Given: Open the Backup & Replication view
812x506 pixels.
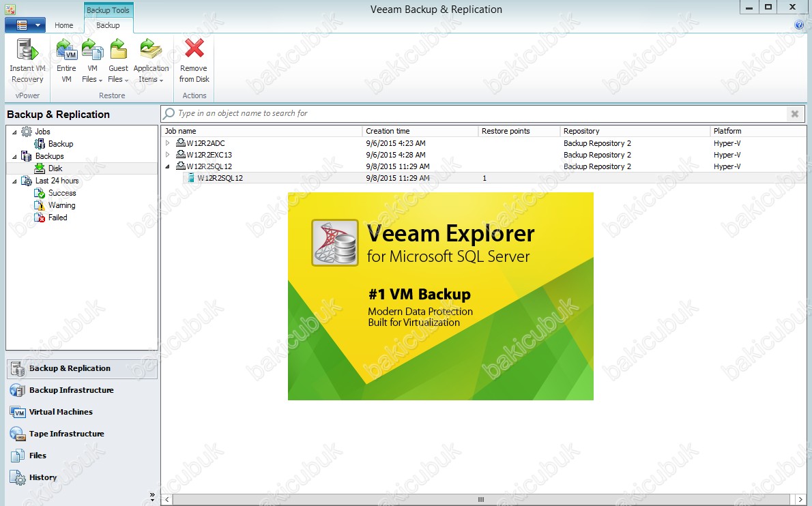Looking at the screenshot, I should pos(82,368).
